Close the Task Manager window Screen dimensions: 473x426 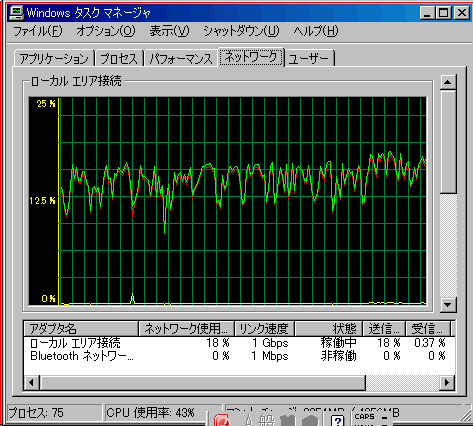click(462, 13)
